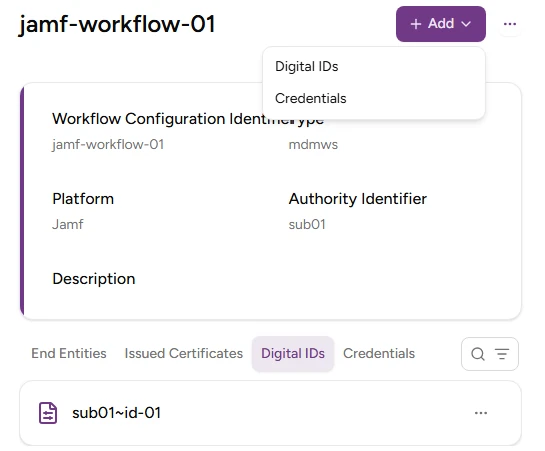Click the search magnifier icon
Screen dimensions: 545x451
478,354
